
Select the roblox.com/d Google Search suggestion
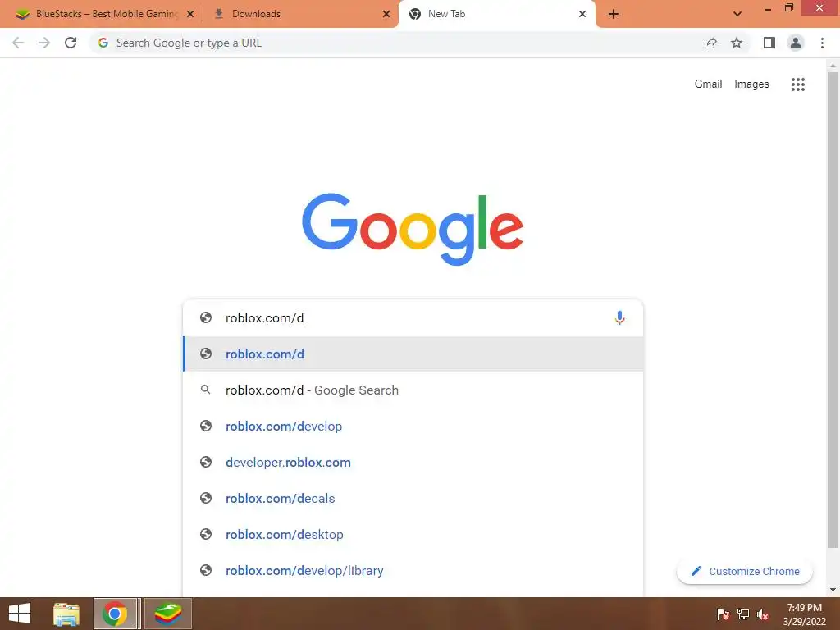[413, 390]
